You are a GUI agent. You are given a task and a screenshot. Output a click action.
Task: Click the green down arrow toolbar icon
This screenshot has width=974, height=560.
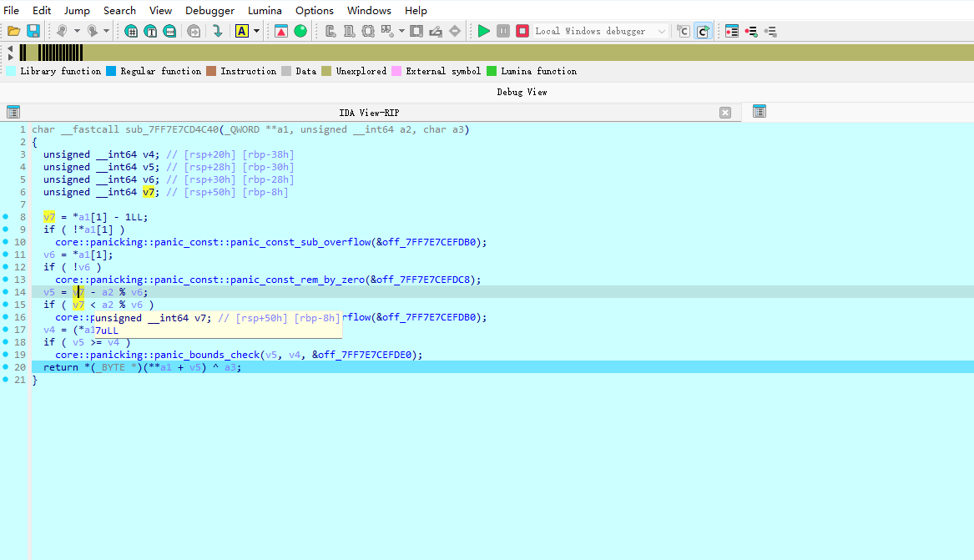217,31
